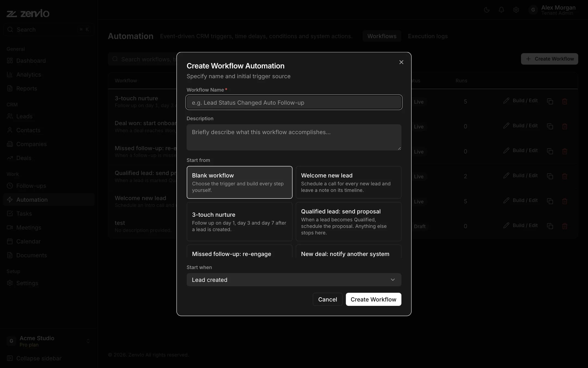Select the Blank workflow template card
Screen dimensions: 588x368
pyautogui.click(x=239, y=182)
